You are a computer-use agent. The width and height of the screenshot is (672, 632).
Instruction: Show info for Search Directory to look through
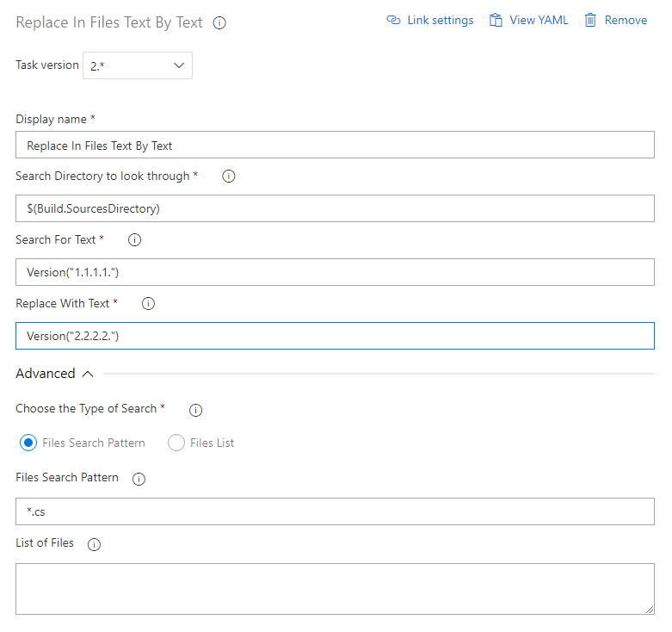pyautogui.click(x=228, y=177)
